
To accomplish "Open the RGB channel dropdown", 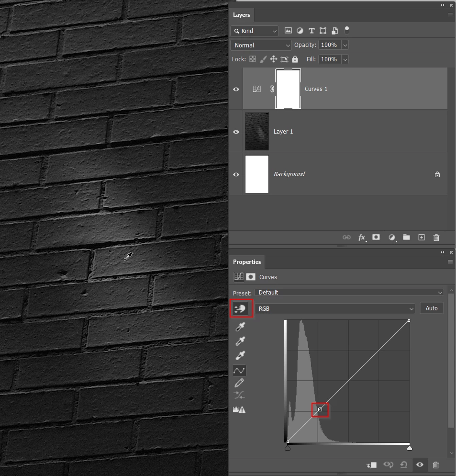I will click(334, 309).
